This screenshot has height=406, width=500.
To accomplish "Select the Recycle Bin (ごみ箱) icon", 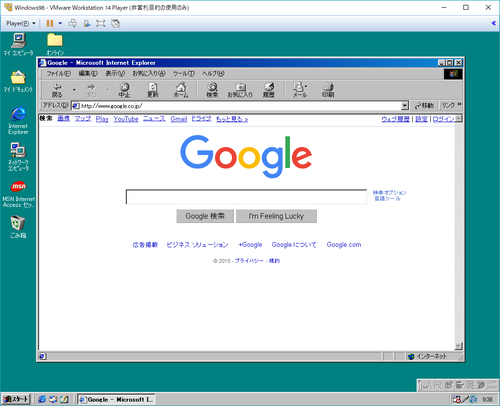I will point(18,227).
